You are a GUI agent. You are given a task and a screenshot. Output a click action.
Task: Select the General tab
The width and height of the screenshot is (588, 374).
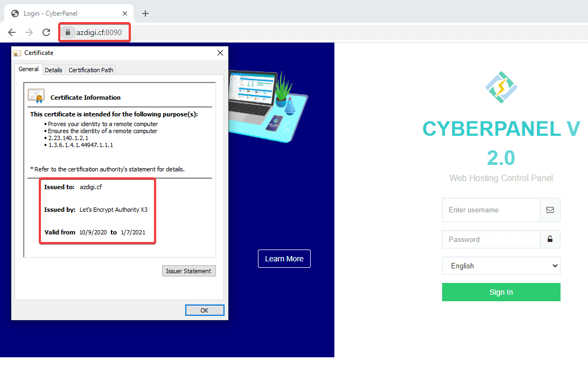[x=29, y=69]
